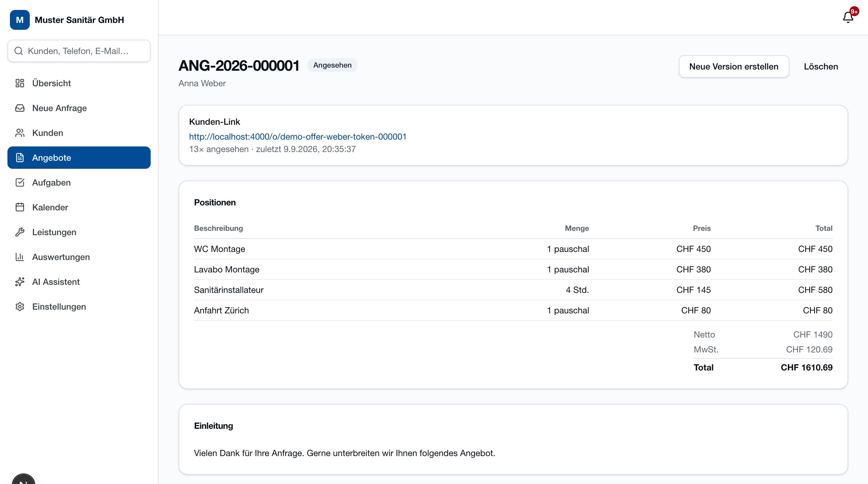Click the AI Assistent sparkle icon

(x=20, y=282)
